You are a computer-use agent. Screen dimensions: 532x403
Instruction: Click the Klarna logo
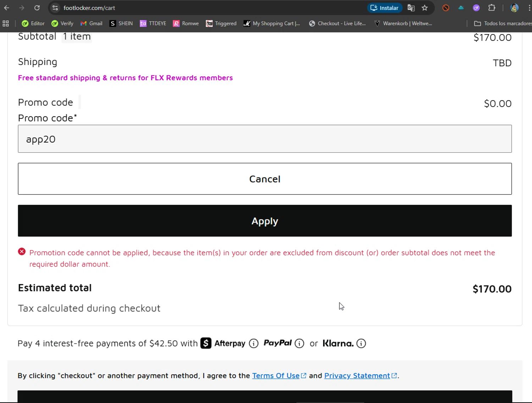338,343
